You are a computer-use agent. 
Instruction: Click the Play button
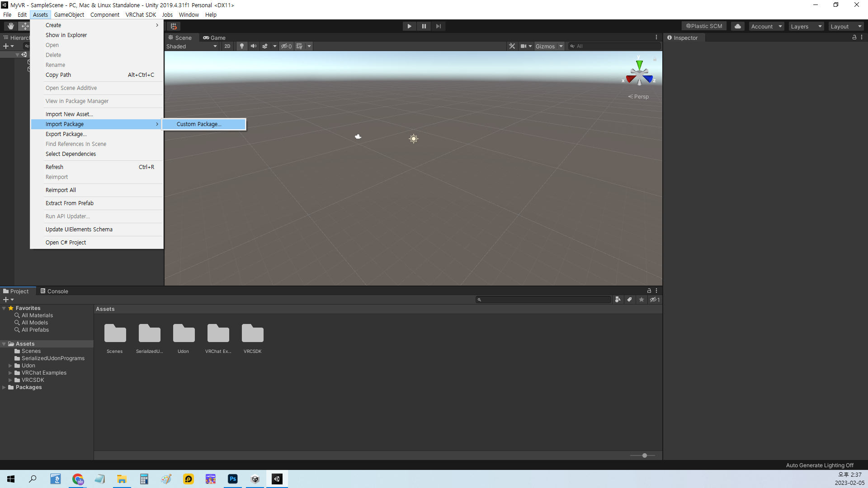pyautogui.click(x=409, y=26)
